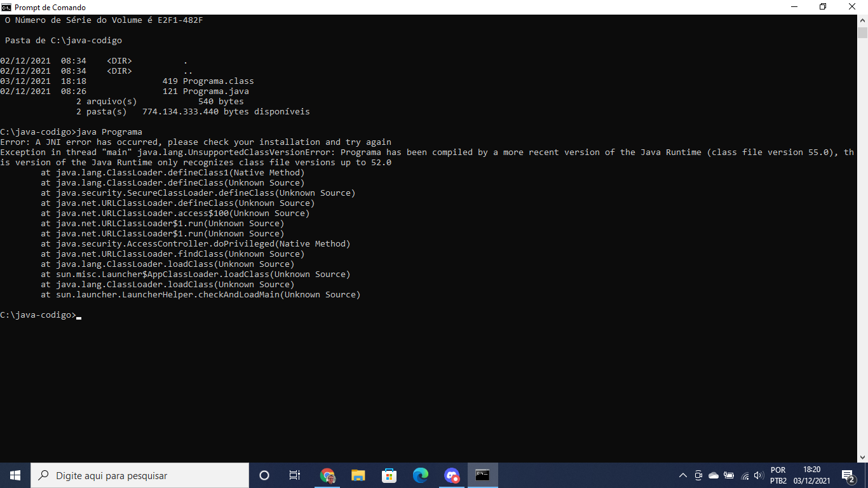Click '774.134.333.440 bytes disponíveis' text
Screen dimensions: 868x488
click(x=226, y=112)
